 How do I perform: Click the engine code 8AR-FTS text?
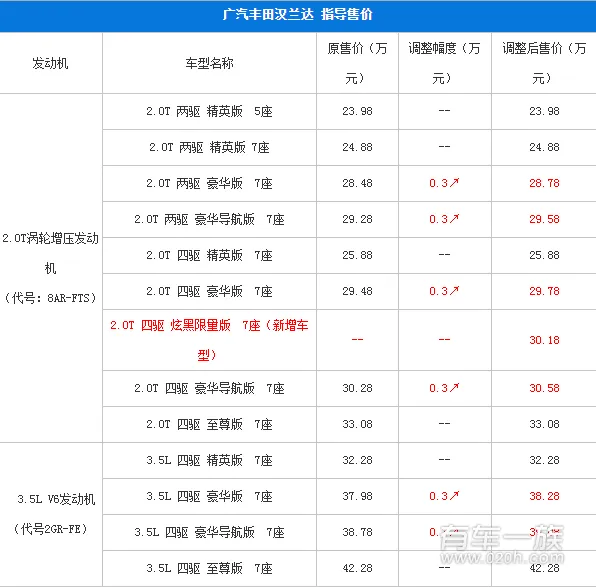(68, 298)
